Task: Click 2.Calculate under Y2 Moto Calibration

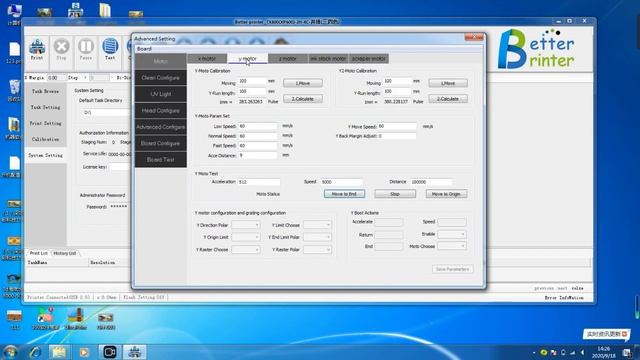Action: [448, 99]
